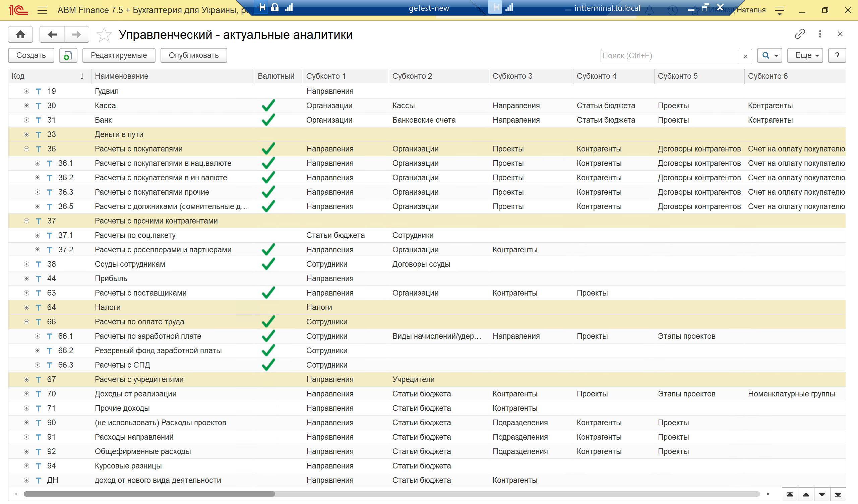This screenshot has width=858, height=504.
Task: Toggle Валютный check for Банк
Action: (x=268, y=120)
